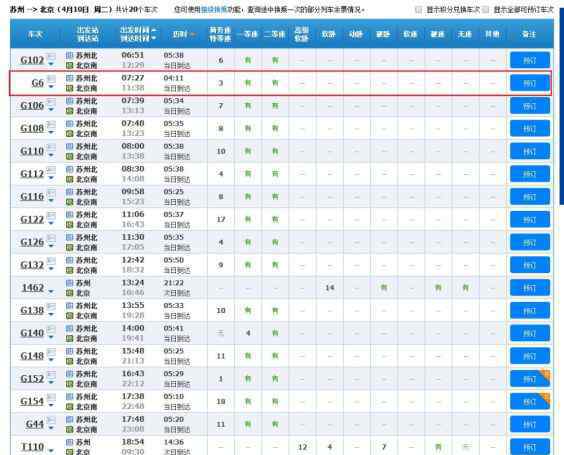This screenshot has height=455, width=564.
Task: Book train G152 with 预订 button
Action: pyautogui.click(x=530, y=379)
